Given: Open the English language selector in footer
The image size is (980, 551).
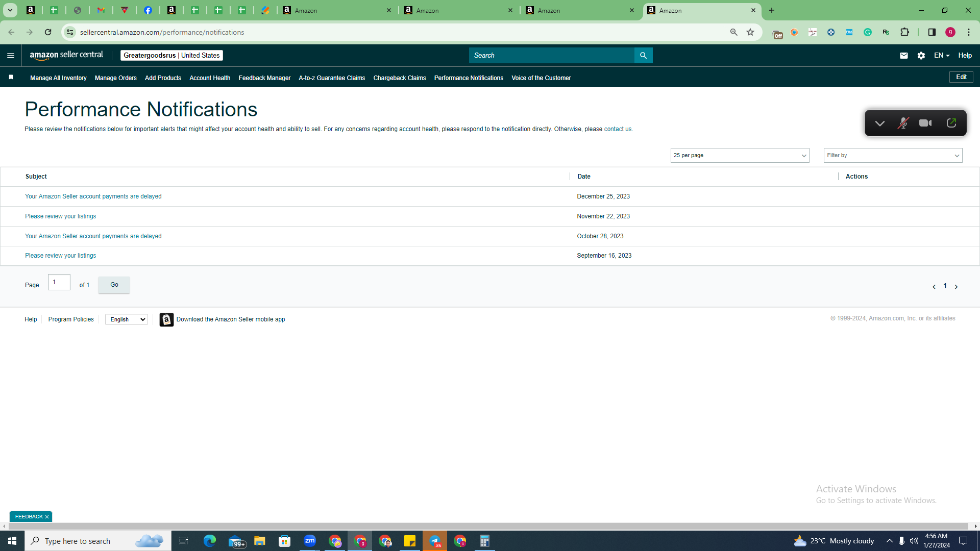Looking at the screenshot, I should click(127, 319).
